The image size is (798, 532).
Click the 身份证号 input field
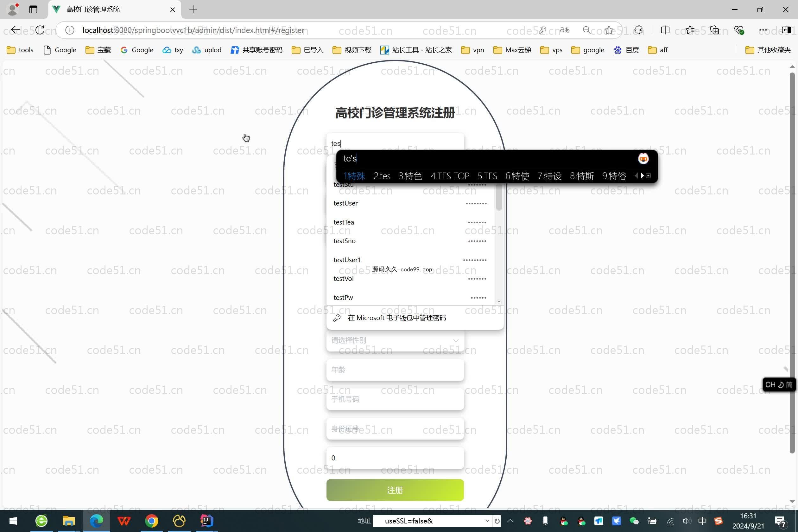[x=395, y=429]
